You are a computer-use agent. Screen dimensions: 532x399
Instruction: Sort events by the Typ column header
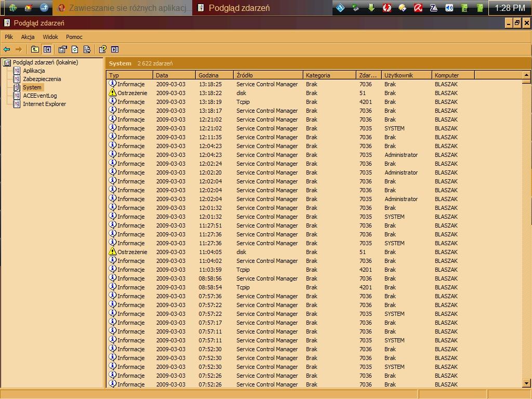click(x=129, y=75)
